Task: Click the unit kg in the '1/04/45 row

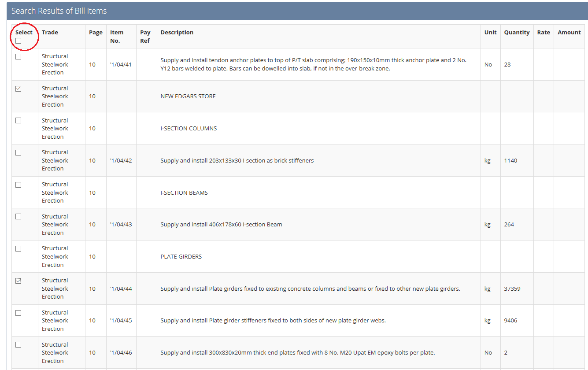Action: coord(487,320)
